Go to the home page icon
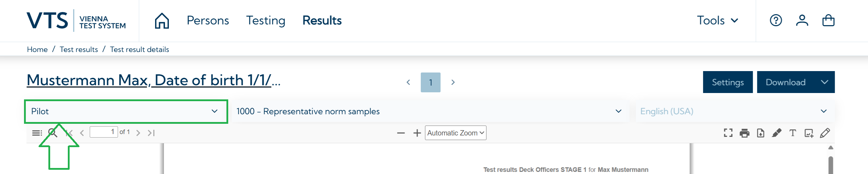This screenshot has height=174, width=868. click(x=162, y=21)
